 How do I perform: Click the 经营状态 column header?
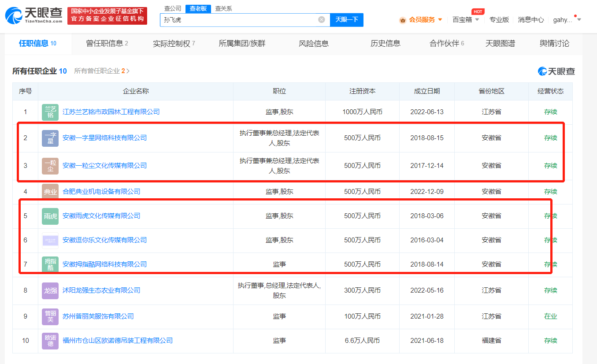click(551, 91)
